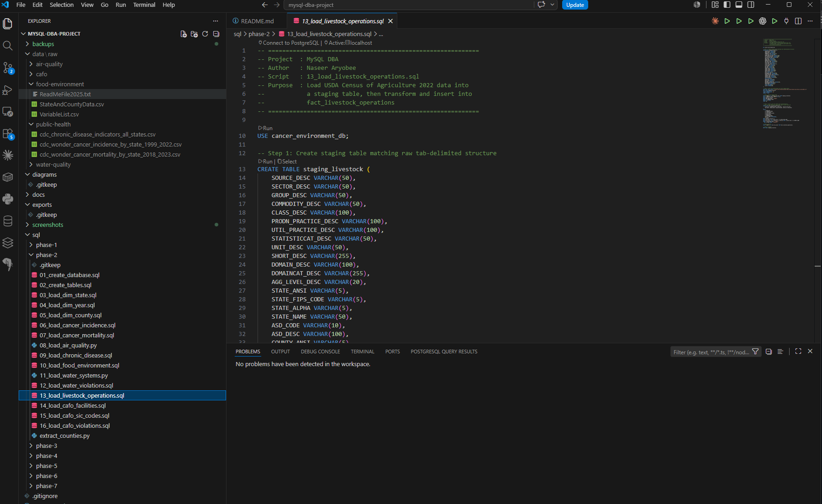Image resolution: width=822 pixels, height=504 pixels.
Task: Split the editor to the right
Action: [x=798, y=21]
